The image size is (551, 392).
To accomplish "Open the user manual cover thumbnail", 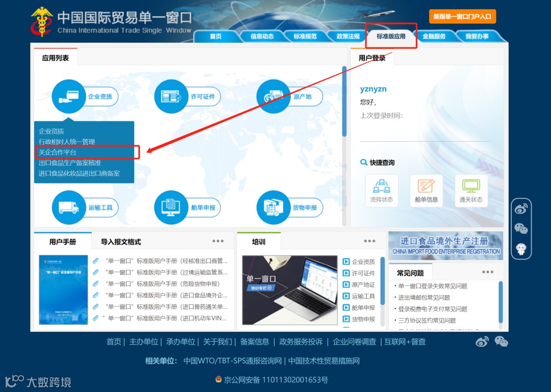I will point(63,290).
